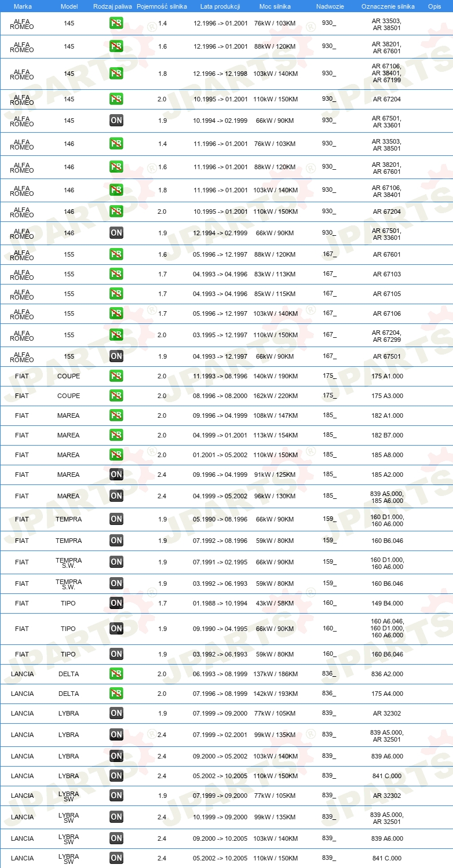Click the date cell 12.1994 -> 02.1999
Image resolution: width=453 pixels, height=868 pixels.
(x=221, y=233)
